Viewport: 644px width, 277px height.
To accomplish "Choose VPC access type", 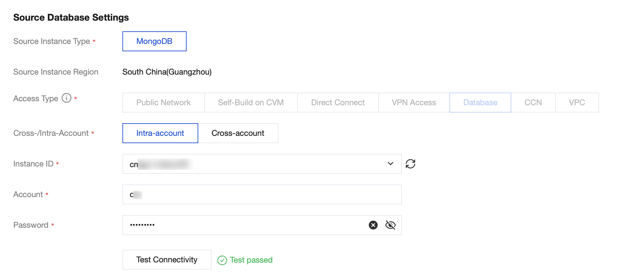I will (x=577, y=103).
